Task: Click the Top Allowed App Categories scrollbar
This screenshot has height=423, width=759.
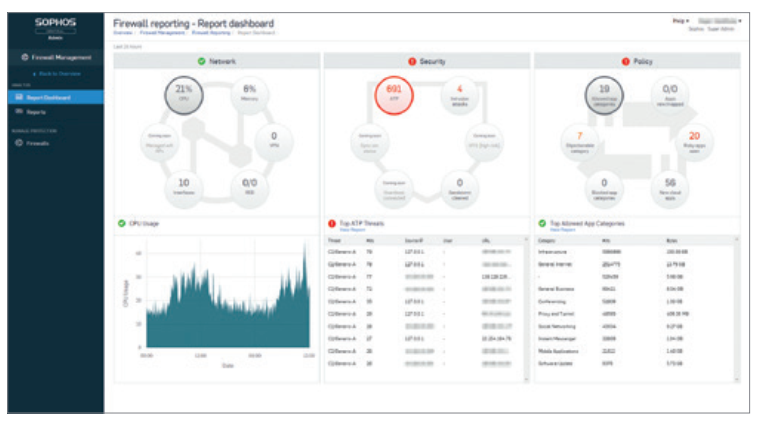Action: 737,310
